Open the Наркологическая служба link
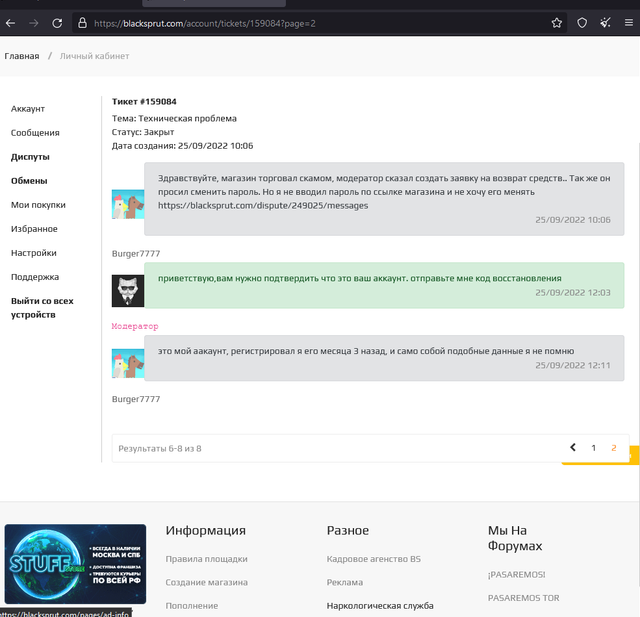640x617 pixels. [x=380, y=606]
